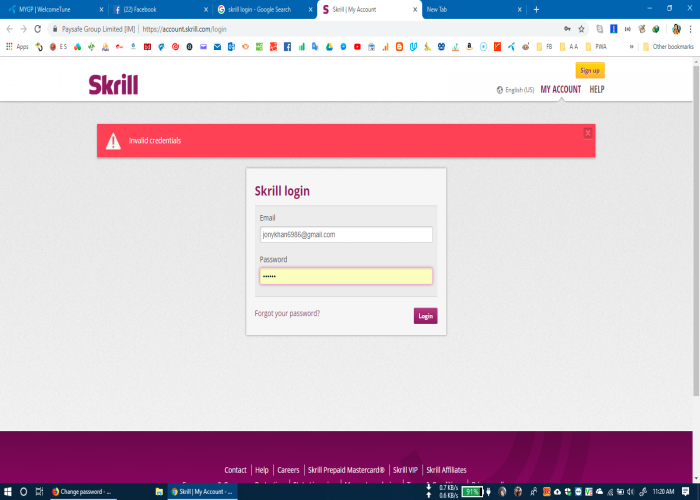Click into the Password input field

(346, 276)
